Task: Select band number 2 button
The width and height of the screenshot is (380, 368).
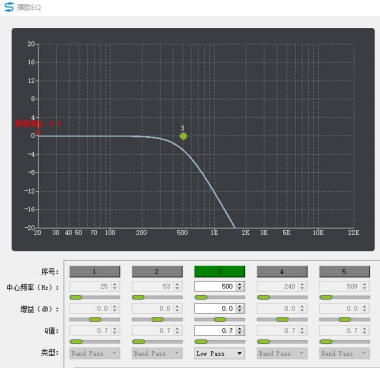Action: (x=157, y=272)
